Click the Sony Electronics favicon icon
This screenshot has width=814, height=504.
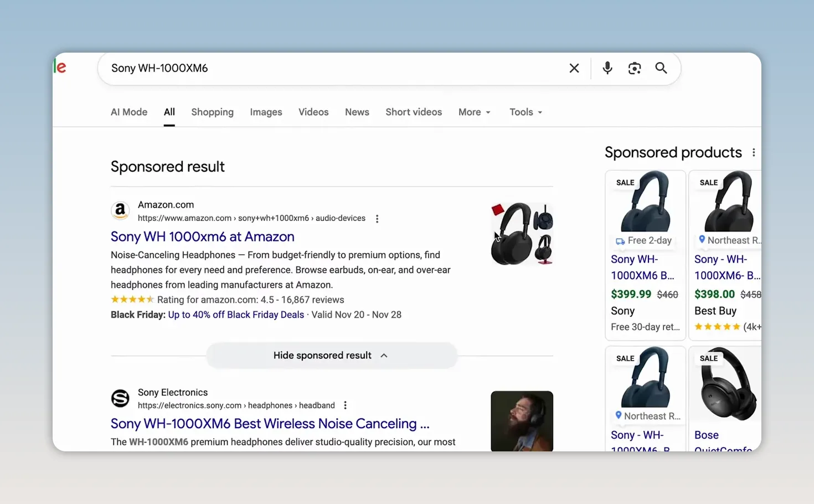tap(120, 398)
